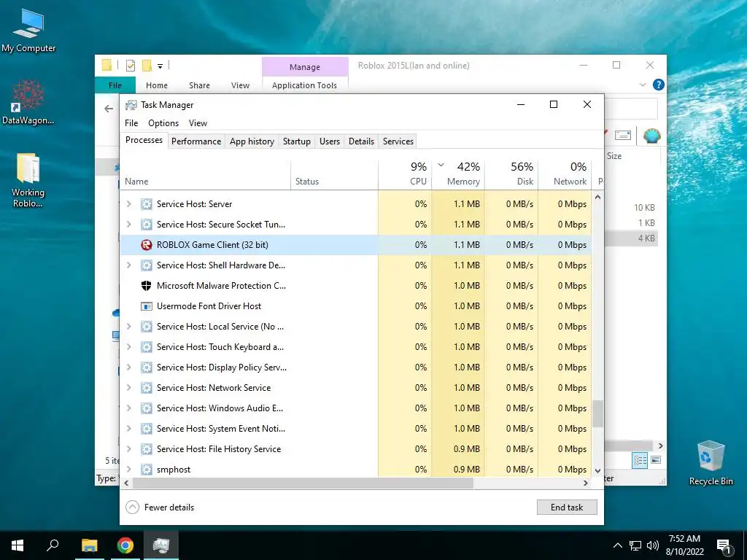This screenshot has height=560, width=747.
Task: Click the Usermode Font Driver Host icon
Action: point(146,306)
